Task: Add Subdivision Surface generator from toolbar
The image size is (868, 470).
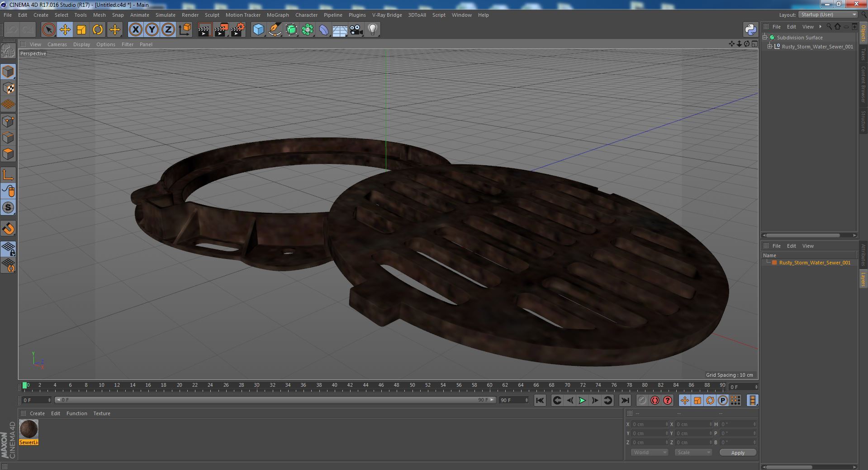Action: (x=291, y=30)
